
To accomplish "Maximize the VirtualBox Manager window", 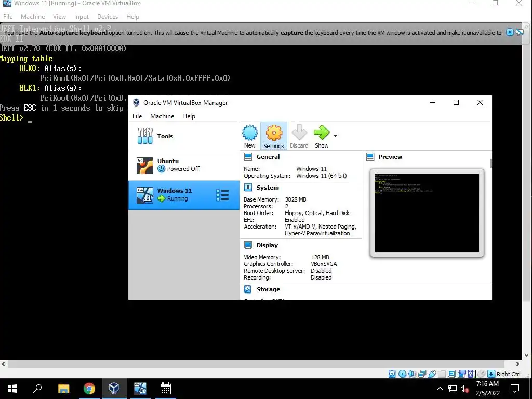I will point(456,102).
